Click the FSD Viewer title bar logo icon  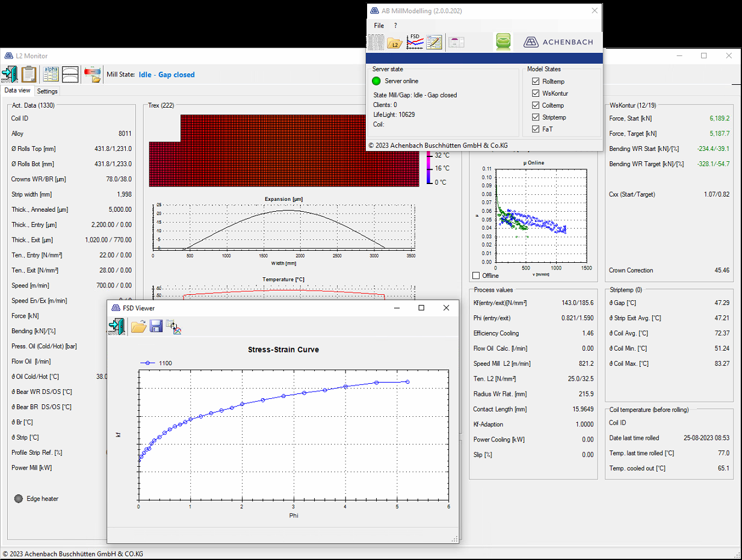(116, 308)
